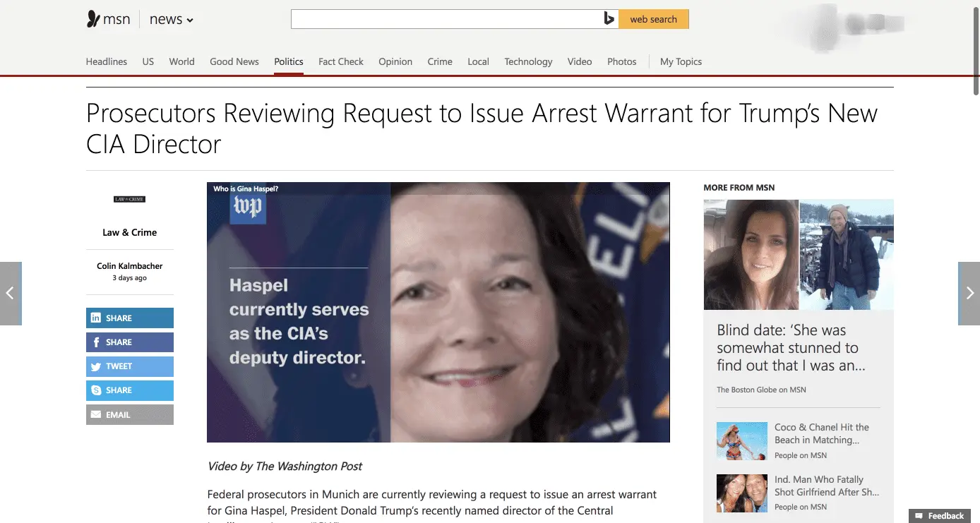Open the World news tab
This screenshot has width=980, height=523.
181,61
